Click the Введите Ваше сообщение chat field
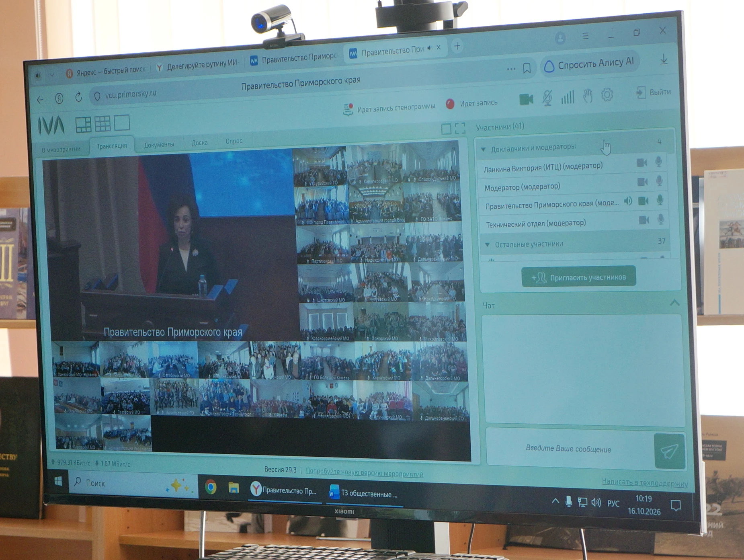Viewport: 744px width, 560px height. pyautogui.click(x=569, y=448)
